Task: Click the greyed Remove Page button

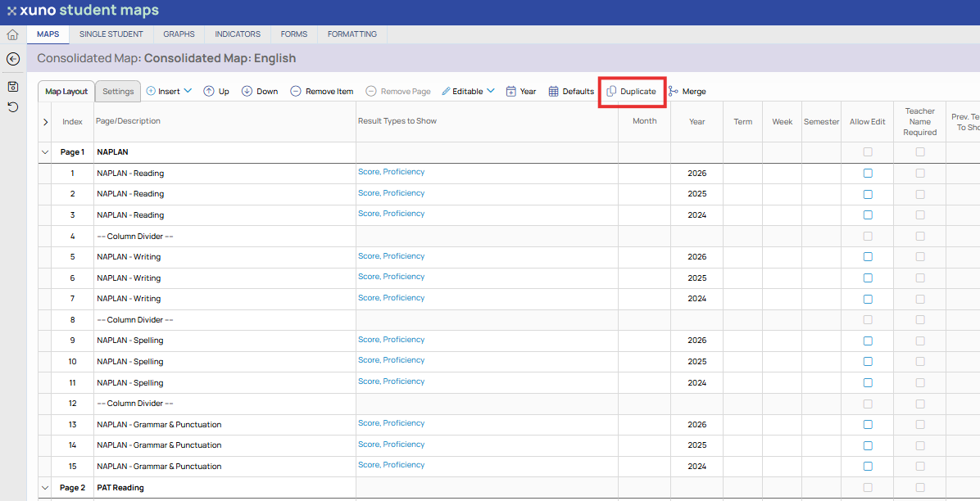Action: [398, 91]
